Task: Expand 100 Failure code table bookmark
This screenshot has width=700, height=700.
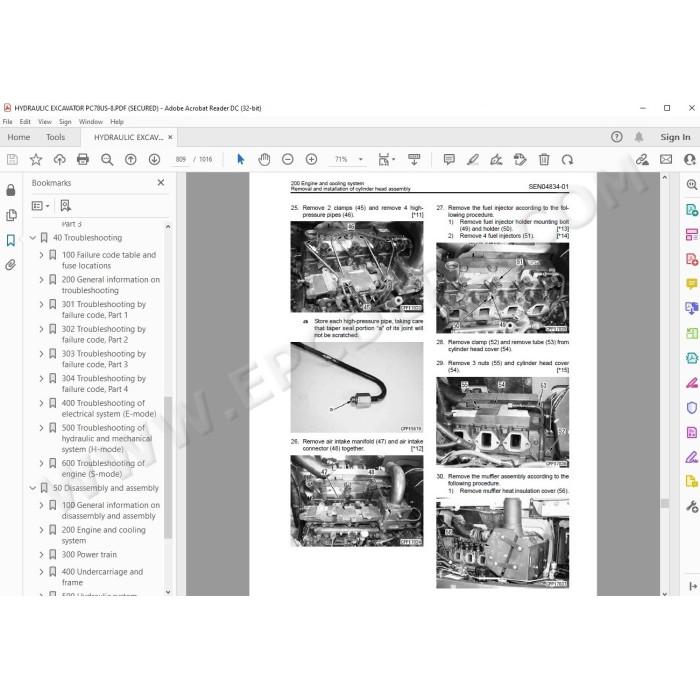Action: [42, 255]
